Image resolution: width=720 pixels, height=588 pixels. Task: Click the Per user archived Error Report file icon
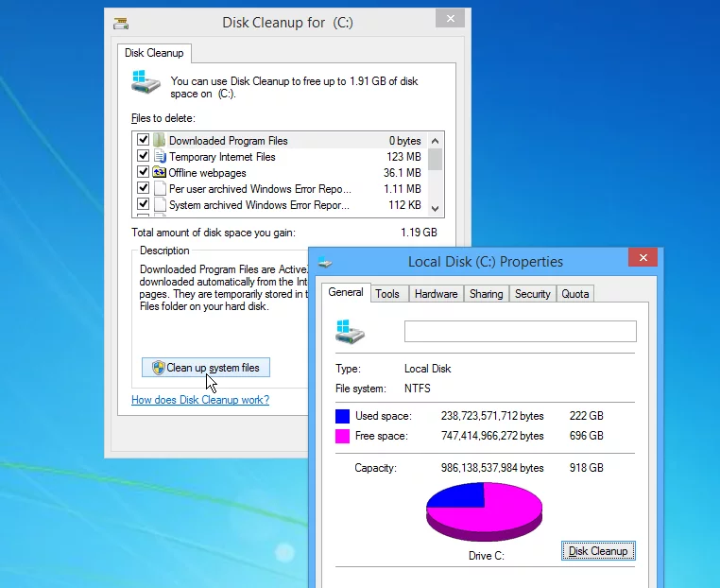[160, 188]
